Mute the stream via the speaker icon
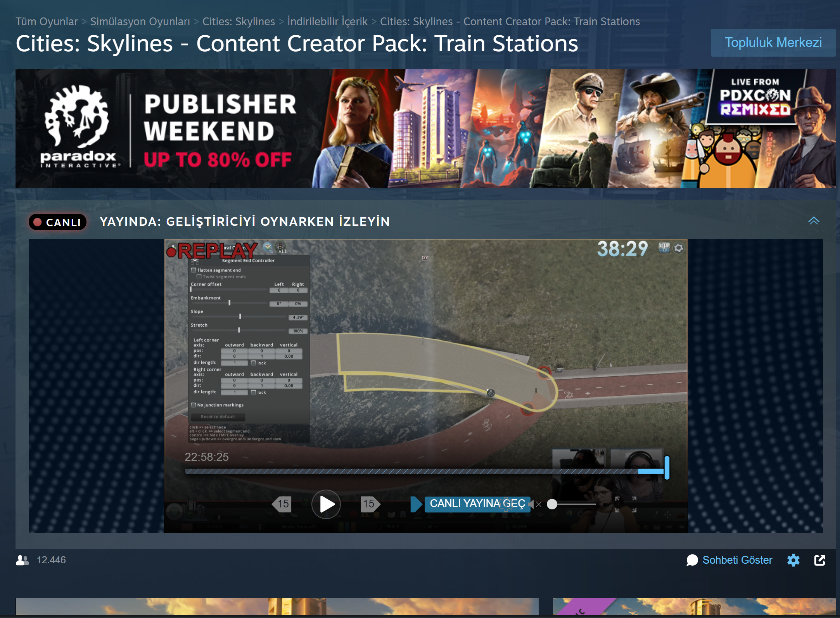 532,504
